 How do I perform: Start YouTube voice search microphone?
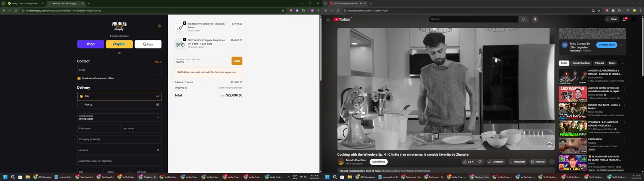pyautogui.click(x=535, y=19)
